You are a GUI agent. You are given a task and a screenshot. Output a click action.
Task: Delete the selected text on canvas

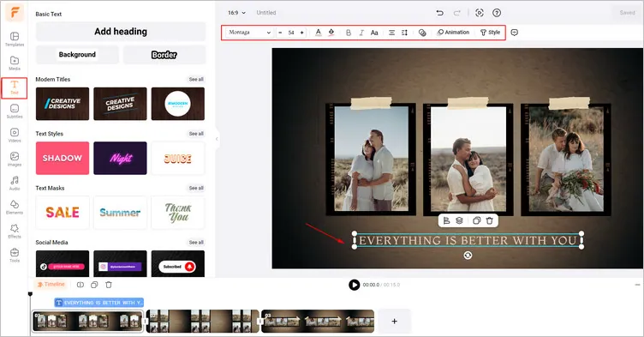(x=490, y=220)
